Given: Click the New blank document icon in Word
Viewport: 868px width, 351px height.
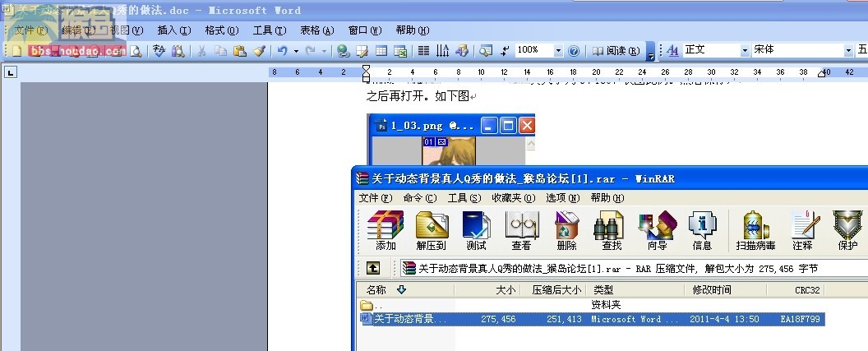Looking at the screenshot, I should click(x=16, y=51).
